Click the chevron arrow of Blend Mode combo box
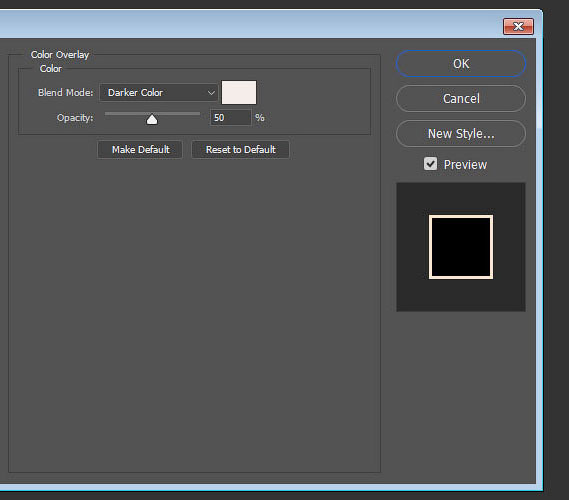 pos(211,93)
